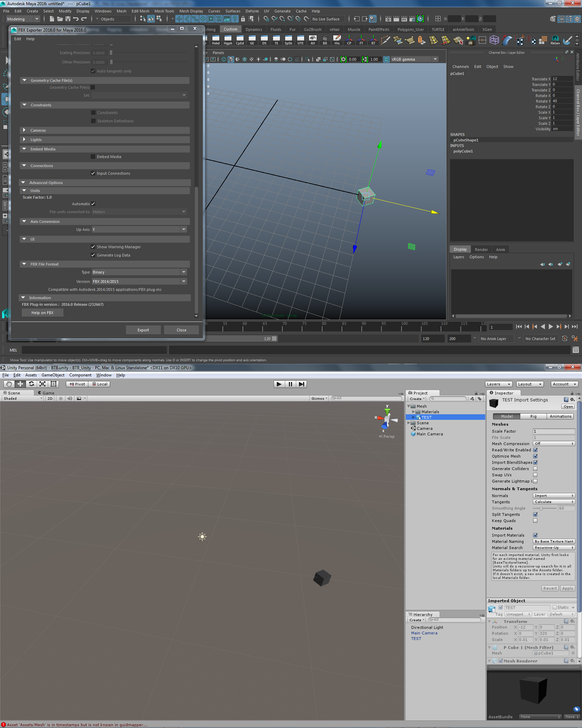582x728 pixels.
Task: Click Maya's New Scene icon
Action: [52, 19]
